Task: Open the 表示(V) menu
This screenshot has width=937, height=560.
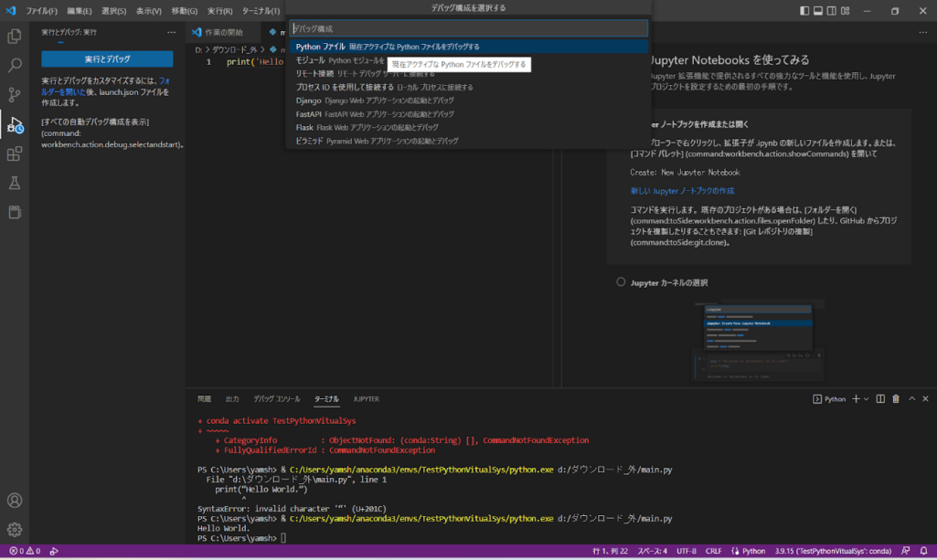Action: 148,11
